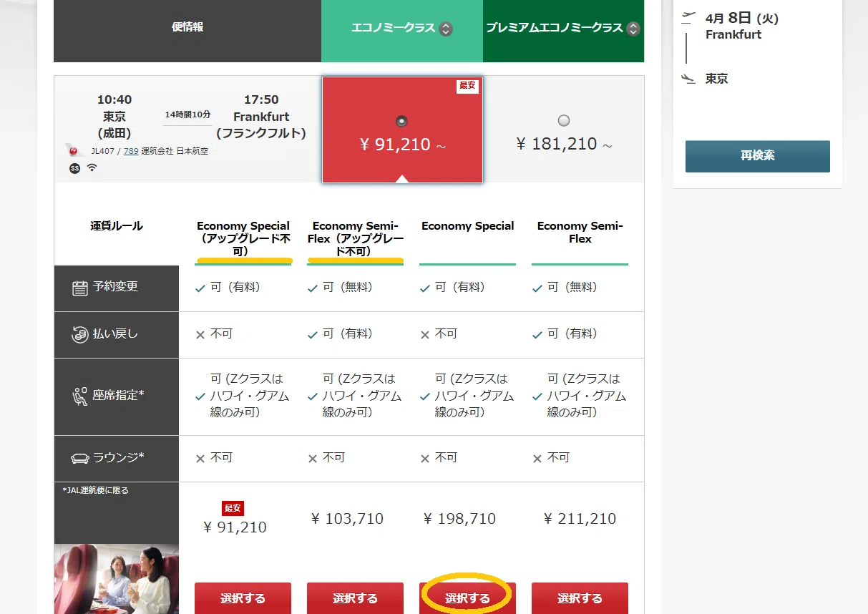Click the 運賃ルール heading
The width and height of the screenshot is (868, 614).
(117, 225)
